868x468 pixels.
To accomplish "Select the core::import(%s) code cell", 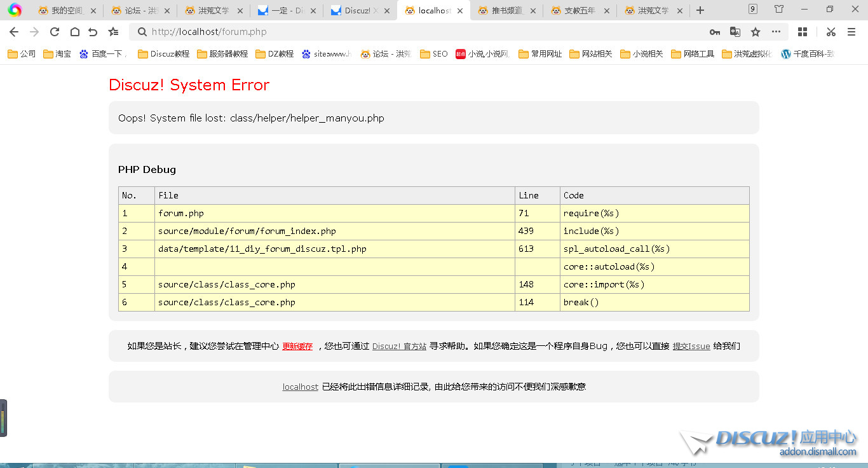I will pyautogui.click(x=654, y=284).
